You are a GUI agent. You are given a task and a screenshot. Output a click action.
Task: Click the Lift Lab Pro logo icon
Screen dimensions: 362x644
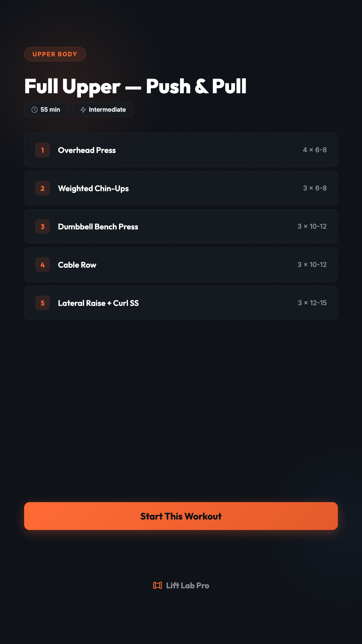click(x=158, y=585)
